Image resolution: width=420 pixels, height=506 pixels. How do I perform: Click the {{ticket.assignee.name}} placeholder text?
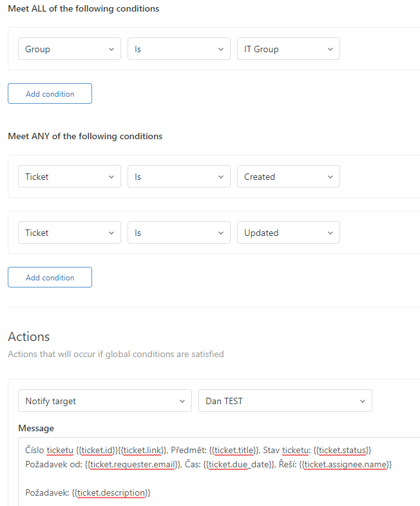click(x=345, y=464)
